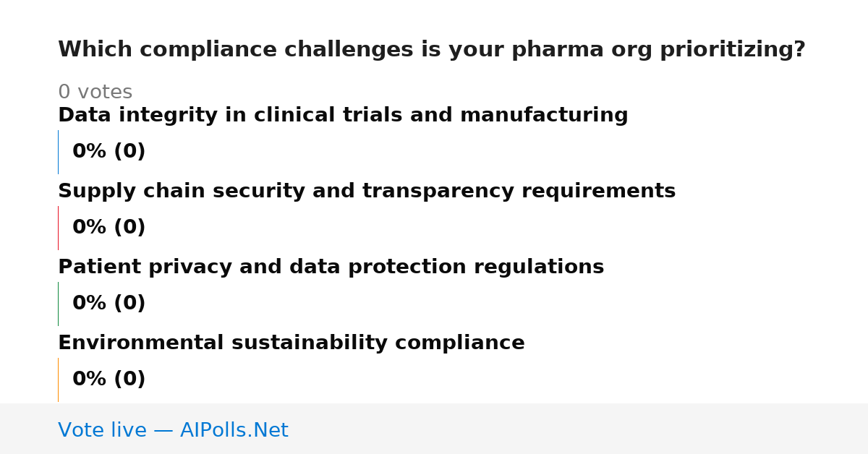The image size is (868, 454).
Task: Click the poll question title text
Action: [x=432, y=50]
